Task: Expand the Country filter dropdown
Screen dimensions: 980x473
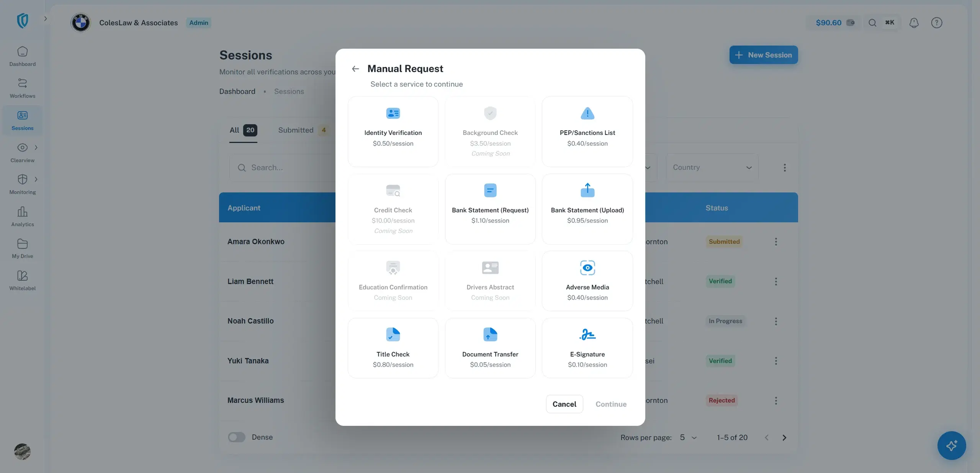Action: tap(712, 168)
